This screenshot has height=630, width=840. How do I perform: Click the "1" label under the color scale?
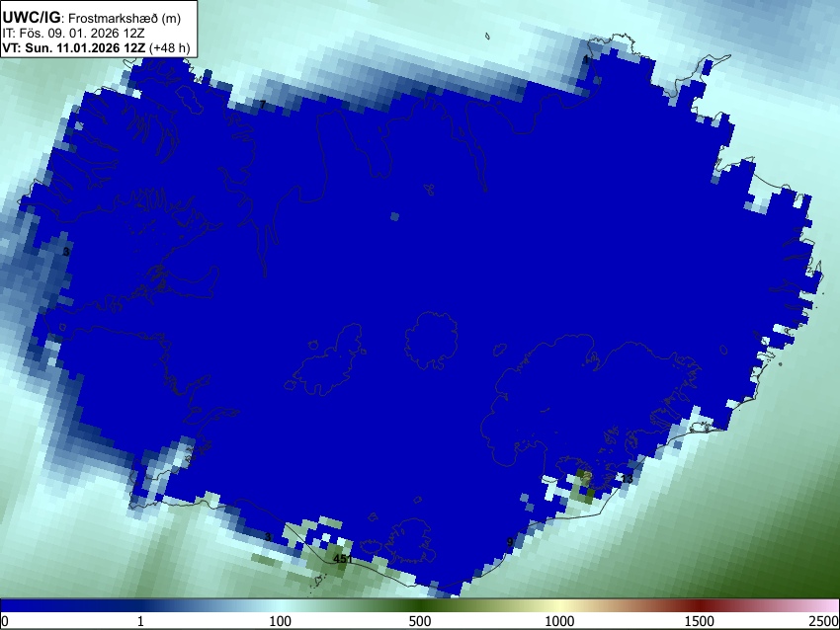140,621
